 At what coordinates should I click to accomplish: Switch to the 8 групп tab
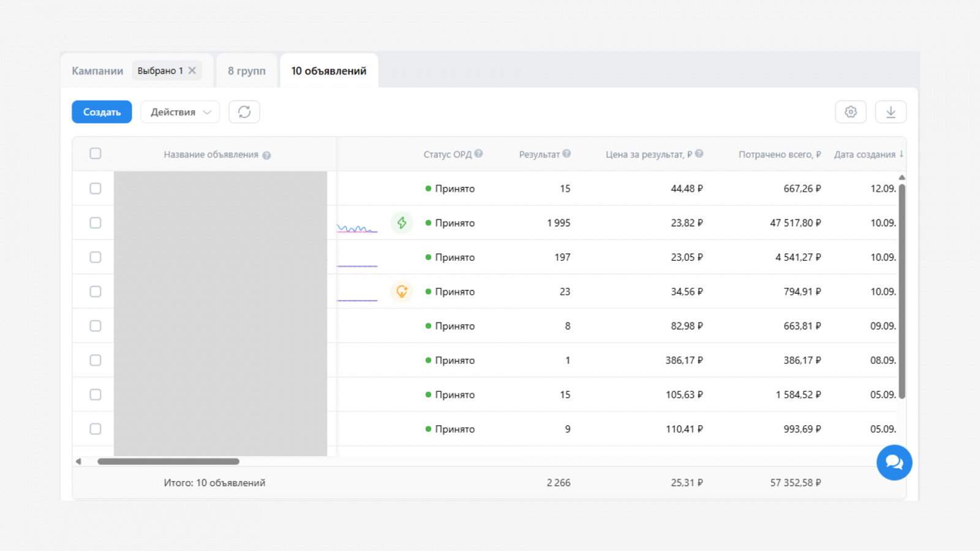pyautogui.click(x=247, y=71)
